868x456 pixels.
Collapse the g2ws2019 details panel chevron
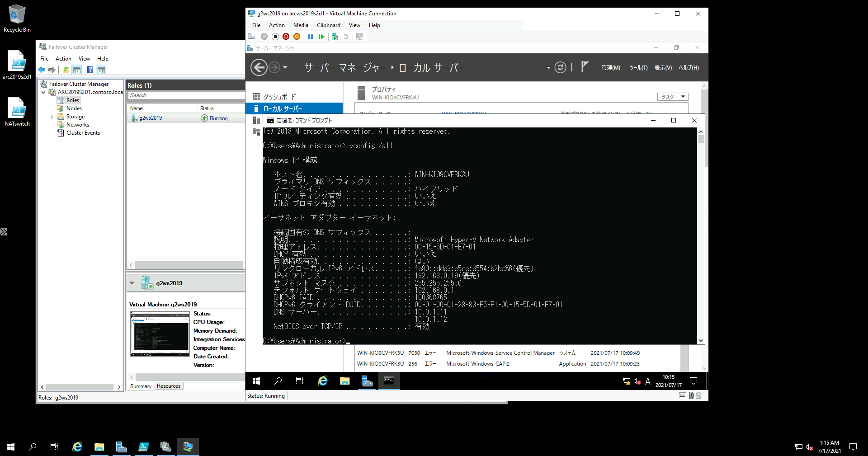(132, 283)
